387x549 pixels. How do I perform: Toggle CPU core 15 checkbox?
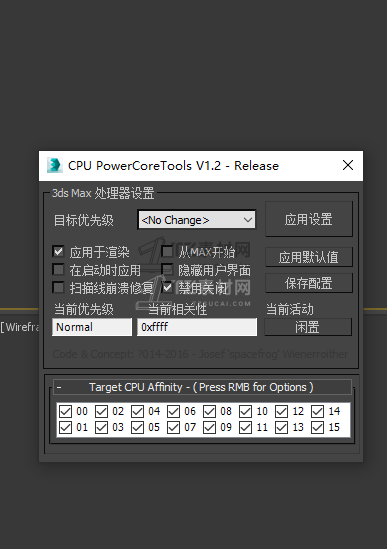pyautogui.click(x=317, y=428)
